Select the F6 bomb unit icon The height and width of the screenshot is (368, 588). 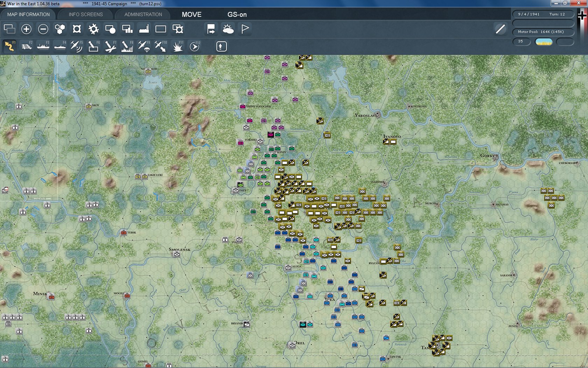(x=93, y=46)
